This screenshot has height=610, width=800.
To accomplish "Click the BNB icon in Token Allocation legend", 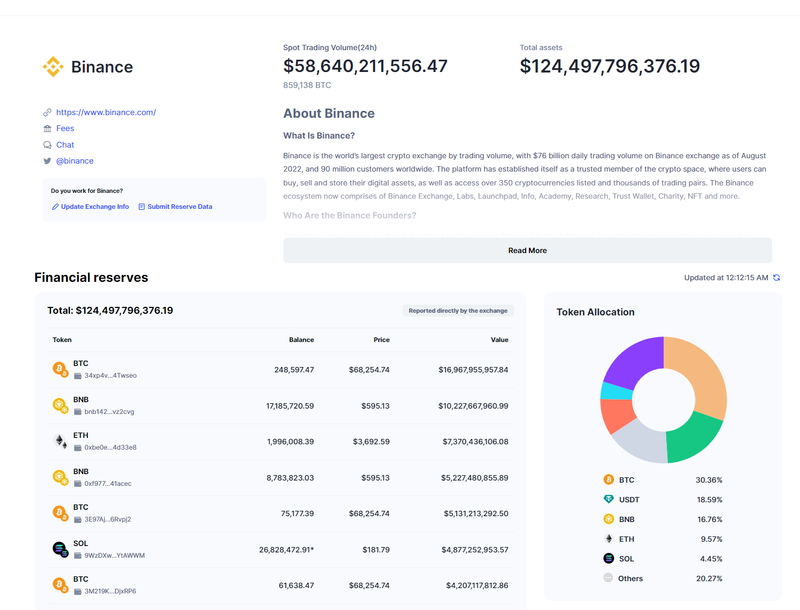I will (x=608, y=519).
